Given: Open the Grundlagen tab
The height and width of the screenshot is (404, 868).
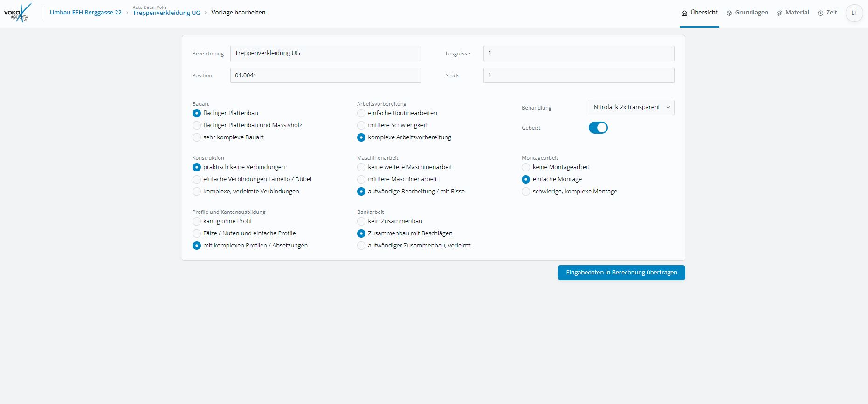Looking at the screenshot, I should [x=751, y=13].
